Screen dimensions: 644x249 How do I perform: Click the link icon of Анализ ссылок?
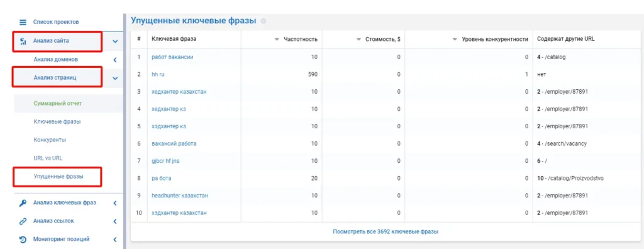pyautogui.click(x=23, y=221)
